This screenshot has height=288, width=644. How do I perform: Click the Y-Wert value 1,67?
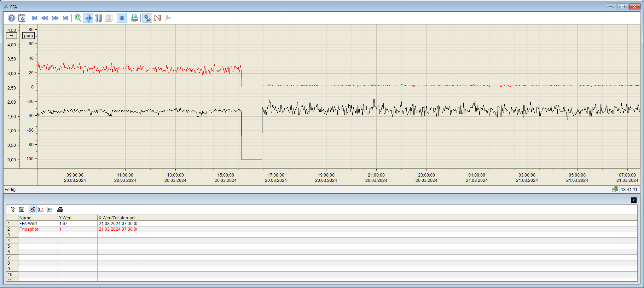pyautogui.click(x=77, y=224)
